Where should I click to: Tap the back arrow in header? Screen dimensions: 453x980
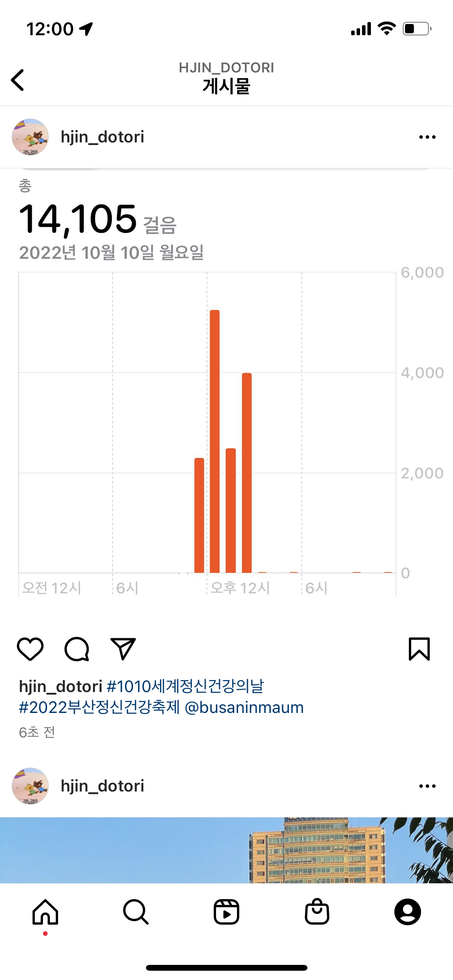(x=18, y=80)
